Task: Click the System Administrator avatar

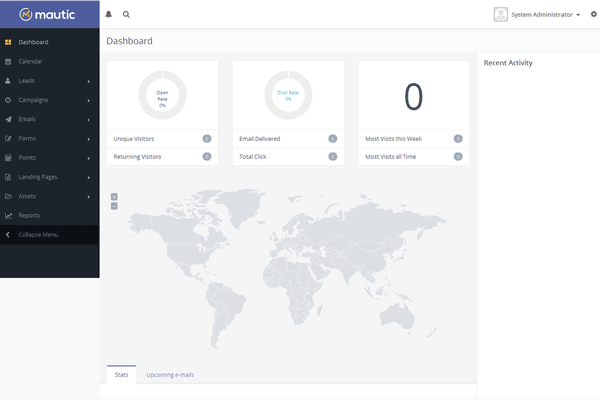Action: coord(501,15)
